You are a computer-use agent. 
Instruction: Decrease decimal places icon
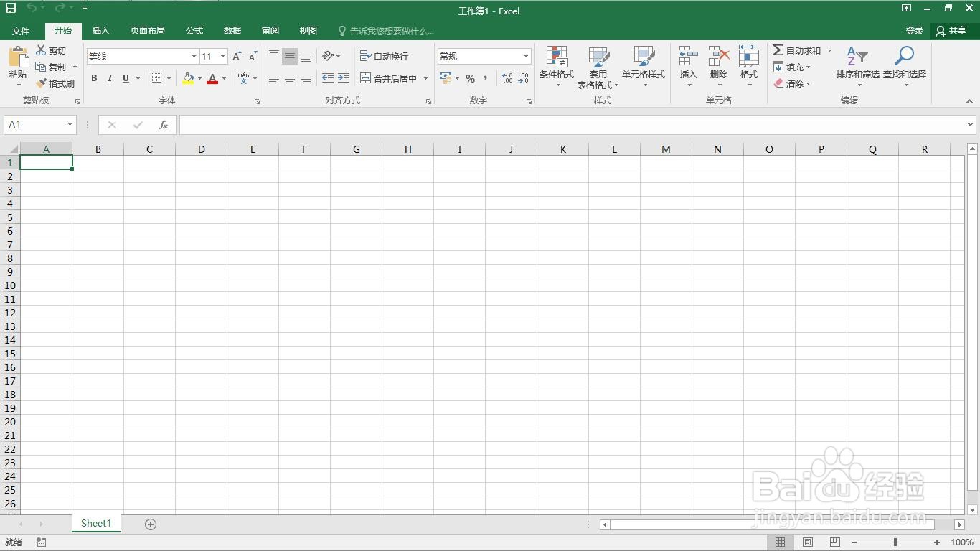pos(524,78)
